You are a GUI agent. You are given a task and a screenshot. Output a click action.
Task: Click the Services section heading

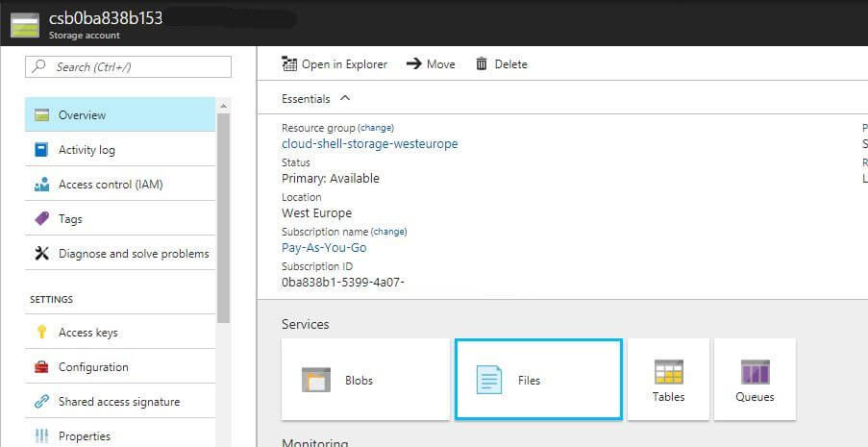coord(305,324)
